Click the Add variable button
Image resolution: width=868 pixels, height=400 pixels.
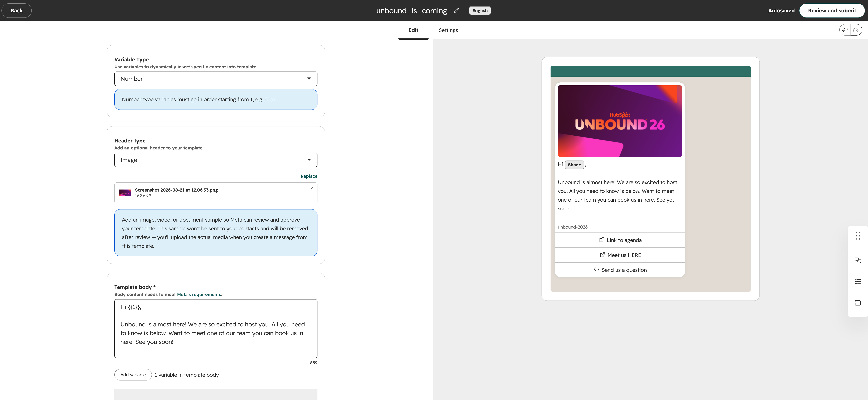point(133,375)
